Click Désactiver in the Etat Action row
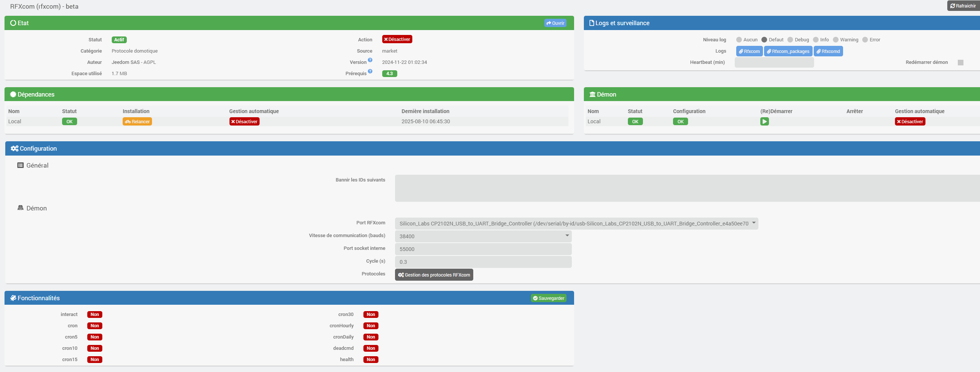The image size is (980, 372). point(397,39)
